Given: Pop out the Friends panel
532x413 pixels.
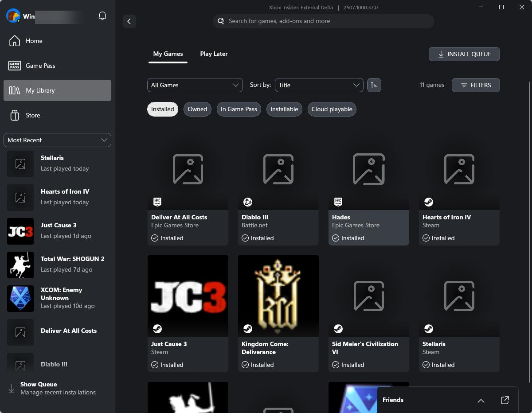Looking at the screenshot, I should click(505, 400).
